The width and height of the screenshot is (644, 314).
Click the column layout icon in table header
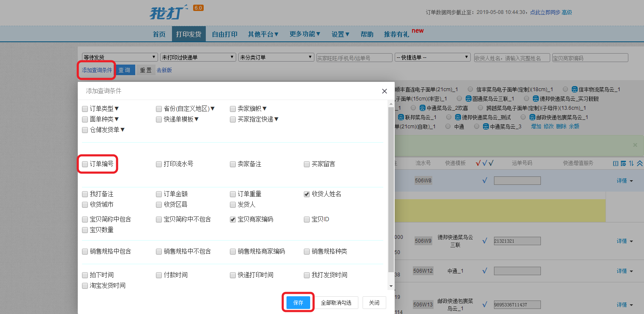(x=615, y=163)
